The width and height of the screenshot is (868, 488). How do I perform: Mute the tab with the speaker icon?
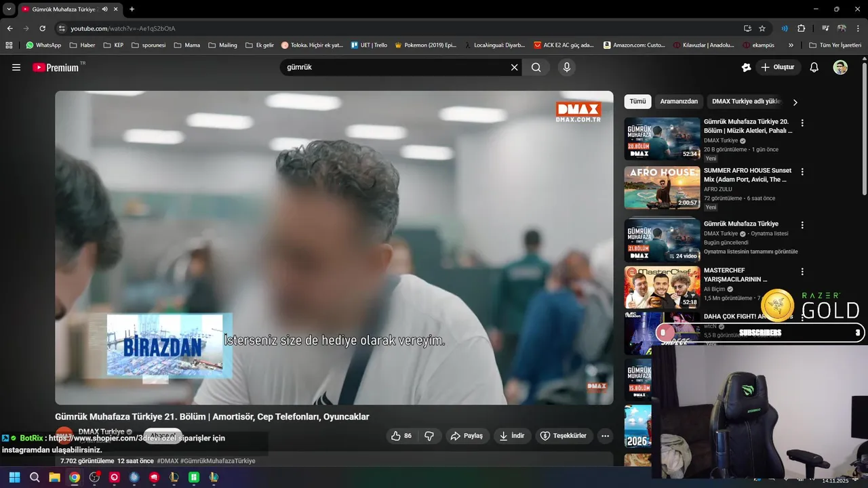coord(105,9)
